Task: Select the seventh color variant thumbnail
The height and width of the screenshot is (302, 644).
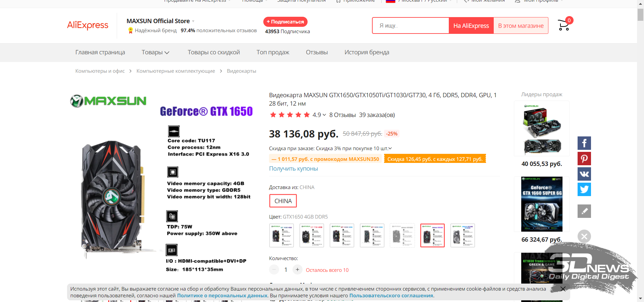Action: click(463, 235)
